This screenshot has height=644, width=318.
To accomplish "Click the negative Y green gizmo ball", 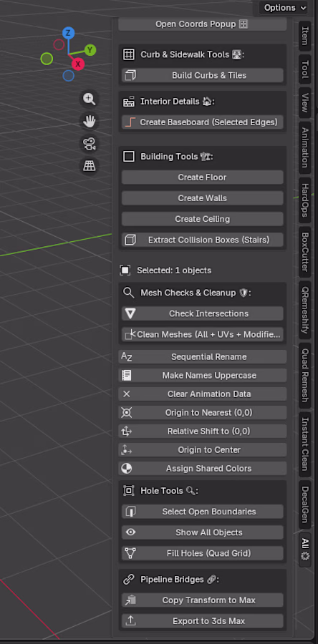I will (x=47, y=59).
